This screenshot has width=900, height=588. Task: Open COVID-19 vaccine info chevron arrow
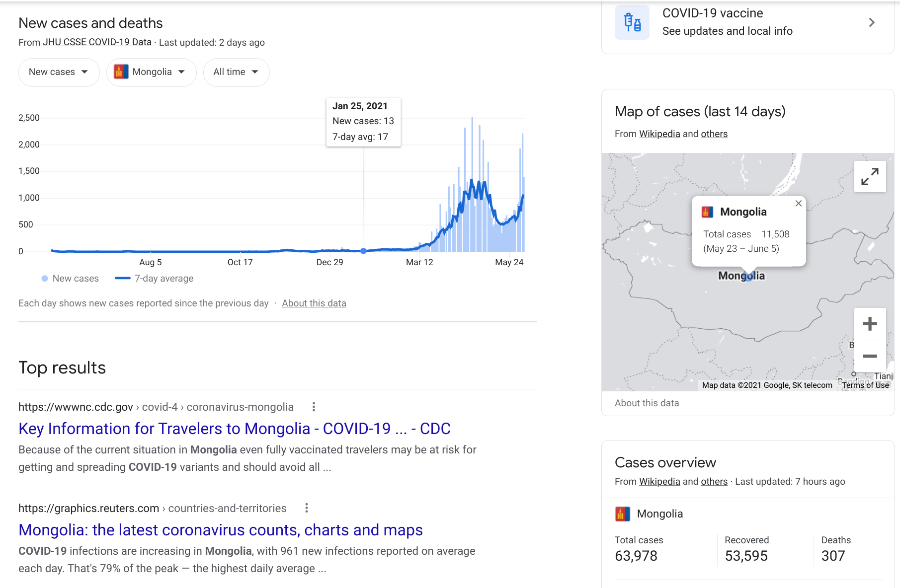pos(872,22)
